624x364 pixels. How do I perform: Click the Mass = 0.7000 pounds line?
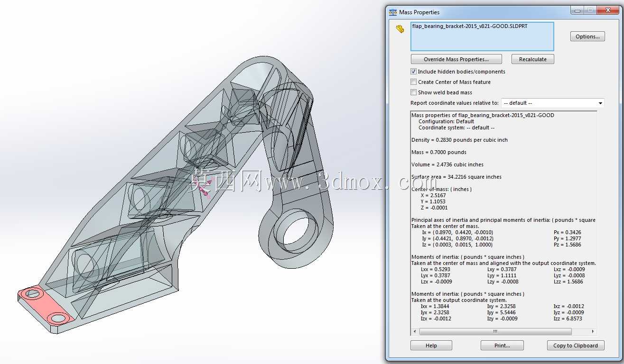point(439,152)
